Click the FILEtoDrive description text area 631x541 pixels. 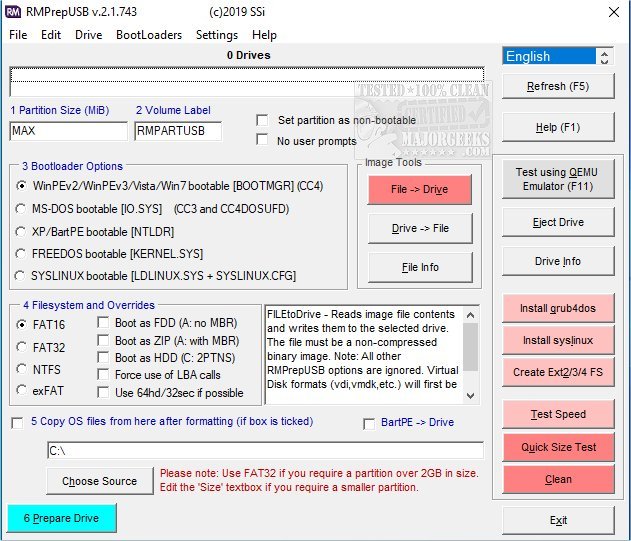pos(363,355)
